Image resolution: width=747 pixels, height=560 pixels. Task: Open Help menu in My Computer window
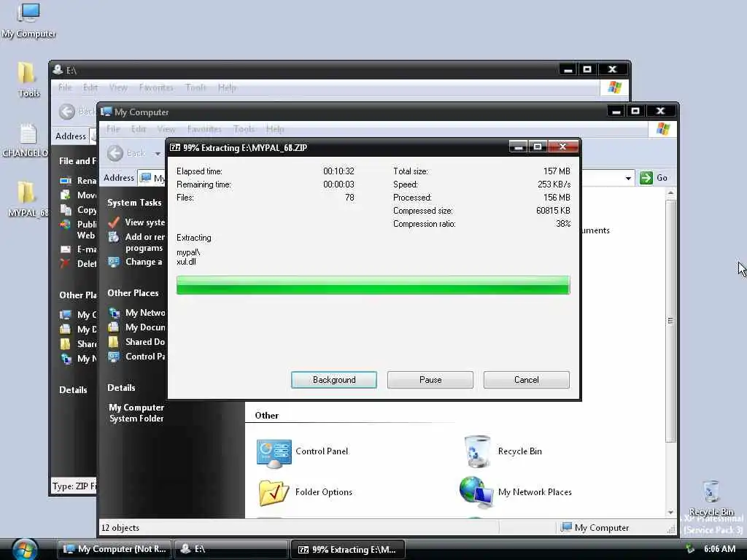tap(275, 128)
